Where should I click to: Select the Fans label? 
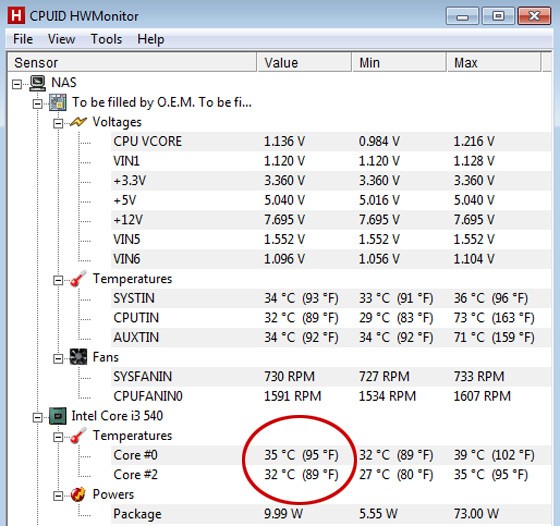click(x=106, y=357)
